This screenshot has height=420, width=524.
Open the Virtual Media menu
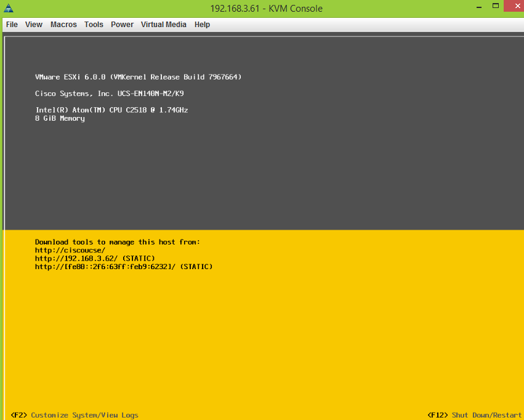point(163,25)
